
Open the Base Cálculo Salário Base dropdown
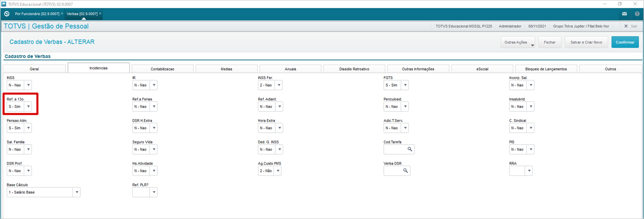pos(43,192)
